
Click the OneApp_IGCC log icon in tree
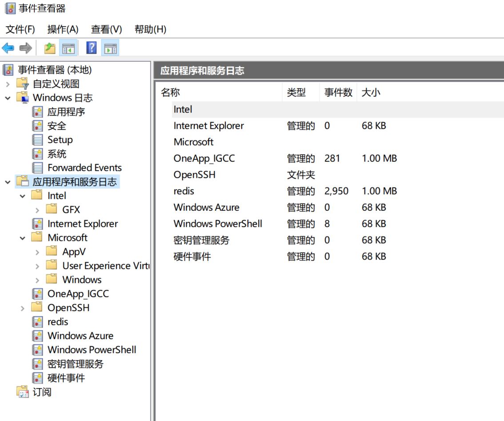point(38,294)
